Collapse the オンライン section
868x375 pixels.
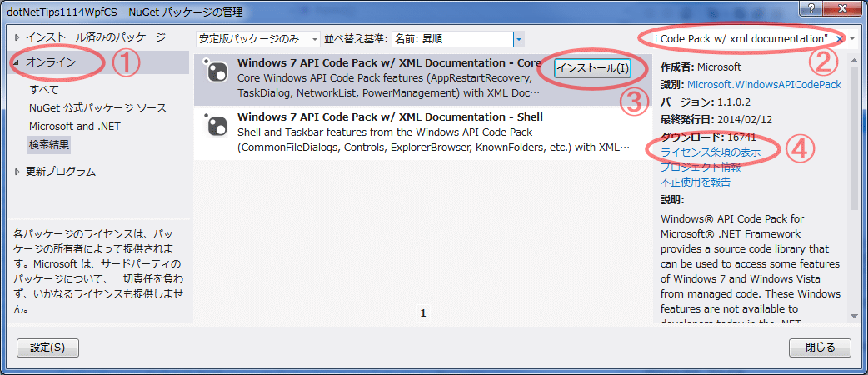tap(17, 62)
